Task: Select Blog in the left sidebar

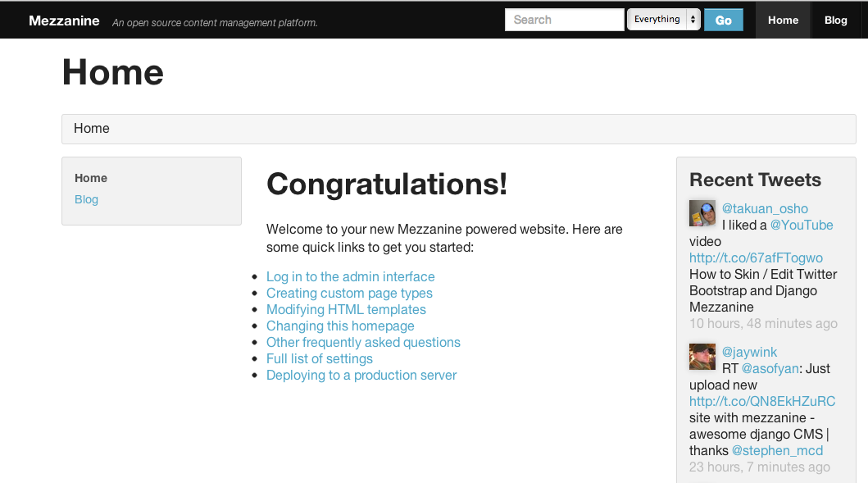Action: point(86,199)
